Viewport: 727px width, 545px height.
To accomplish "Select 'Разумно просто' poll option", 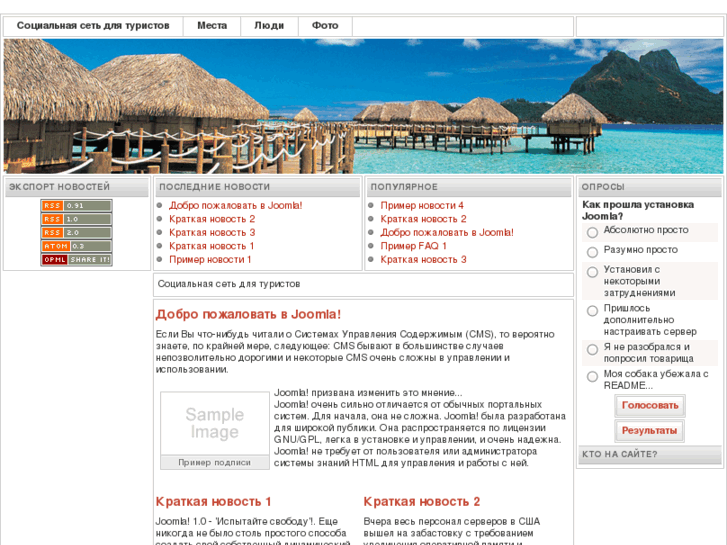I will tap(592, 252).
